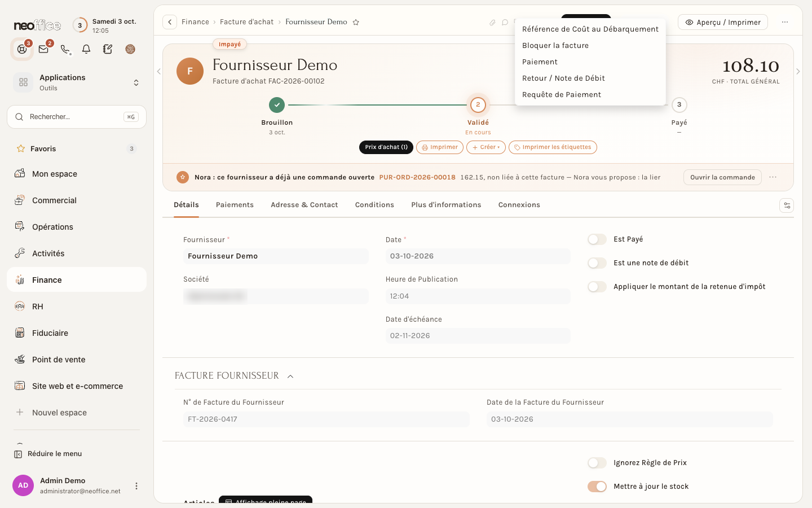Click the round brown avatar icon in top bar
Image resolution: width=812 pixels, height=508 pixels.
pyautogui.click(x=130, y=49)
